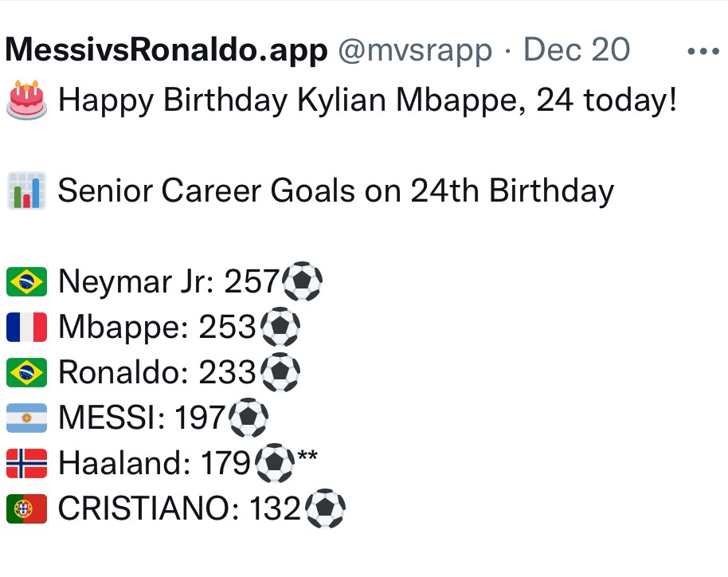Click the Brazil flag beside Neymar Jr
This screenshot has width=728, height=577.
26,281
